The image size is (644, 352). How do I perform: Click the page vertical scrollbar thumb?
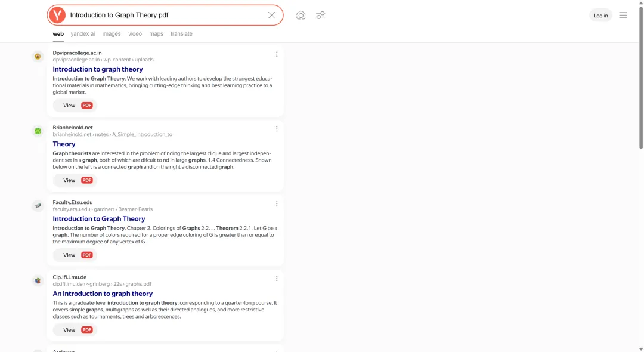coord(640,77)
